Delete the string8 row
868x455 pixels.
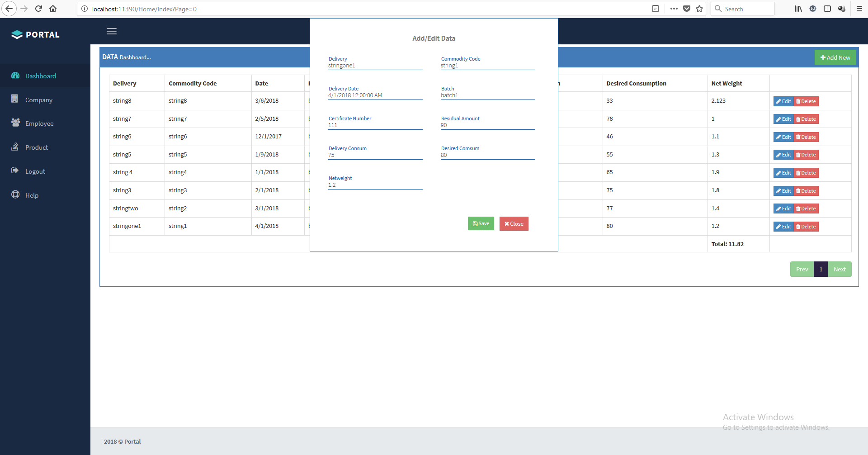(x=806, y=101)
